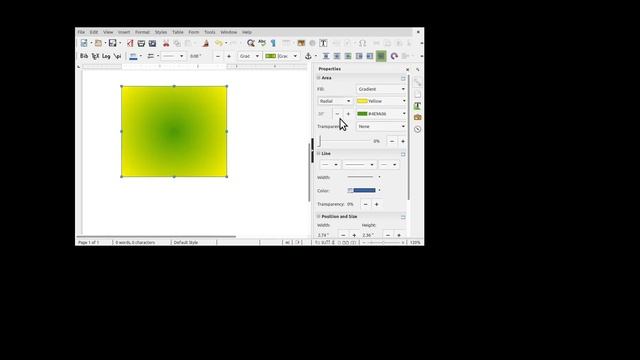The image size is (640, 360).
Task: Decrease gradient angle with minus button
Action: click(337, 114)
